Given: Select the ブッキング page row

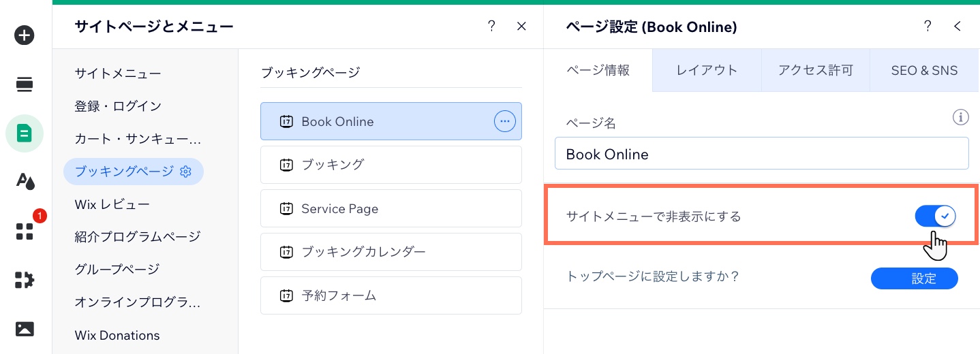Looking at the screenshot, I should pyautogui.click(x=391, y=165).
